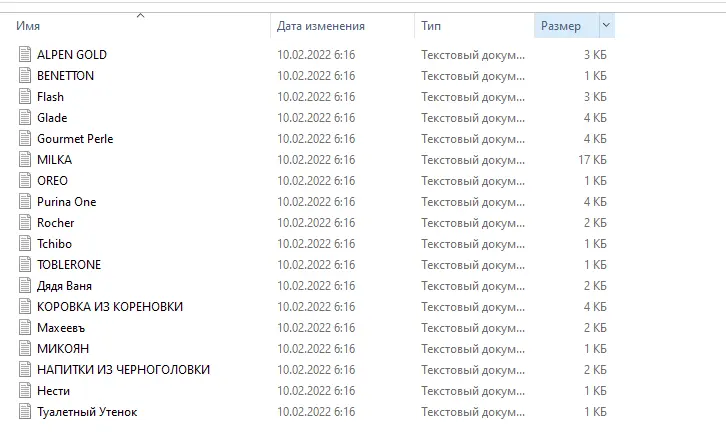
Task: Open the Размер column filter dropdown arrow
Action: (606, 25)
